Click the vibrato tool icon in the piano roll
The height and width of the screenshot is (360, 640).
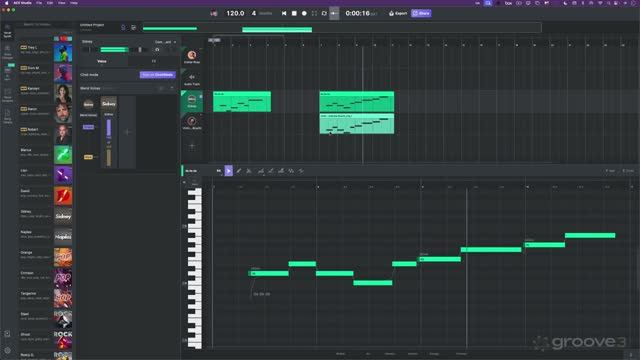pyautogui.click(x=291, y=171)
